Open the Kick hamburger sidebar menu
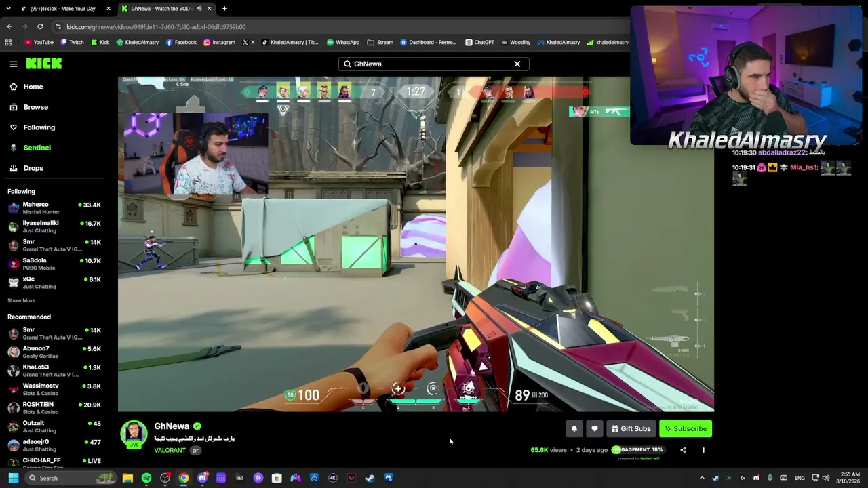 point(14,64)
